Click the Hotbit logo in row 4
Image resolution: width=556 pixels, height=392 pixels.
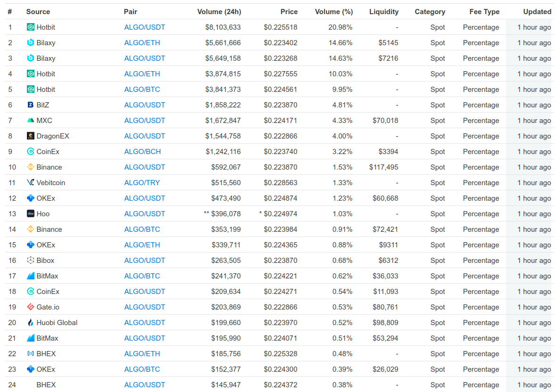pos(31,74)
